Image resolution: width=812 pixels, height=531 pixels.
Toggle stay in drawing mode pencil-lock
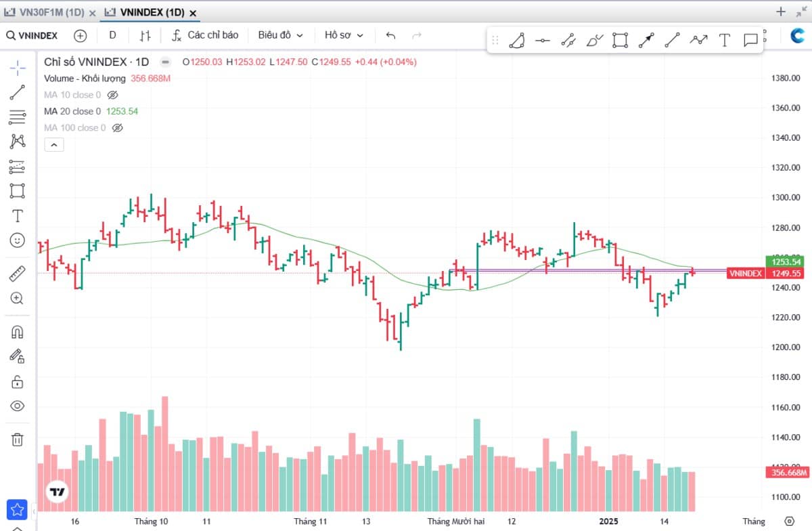click(18, 356)
